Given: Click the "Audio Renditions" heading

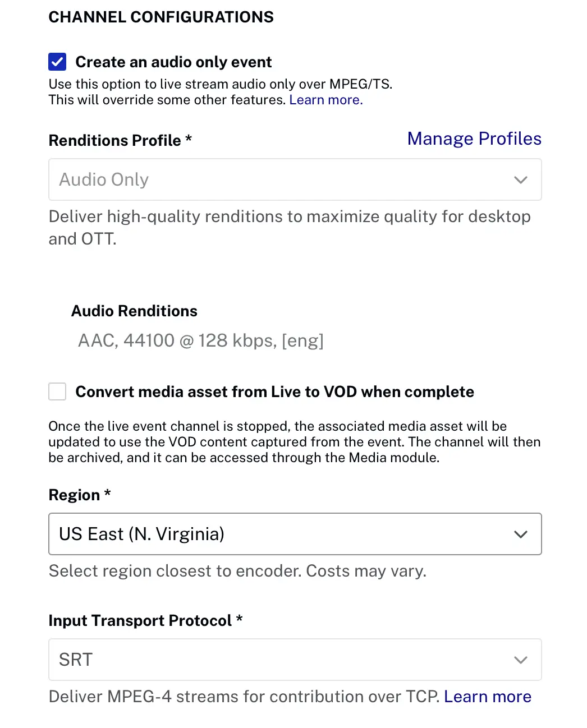Looking at the screenshot, I should pos(134,311).
